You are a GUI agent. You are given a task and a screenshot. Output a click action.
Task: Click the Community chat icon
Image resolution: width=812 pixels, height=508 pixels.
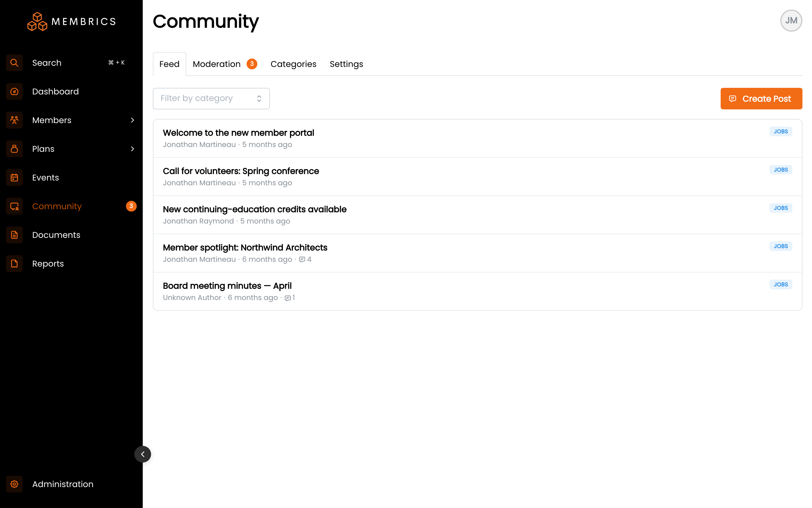coord(14,206)
